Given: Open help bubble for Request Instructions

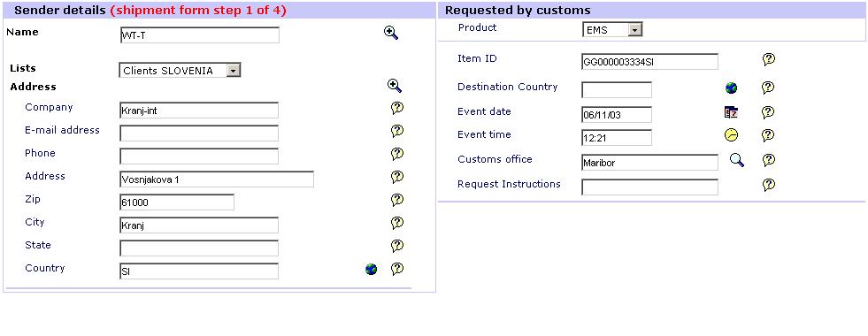Looking at the screenshot, I should 768,184.
